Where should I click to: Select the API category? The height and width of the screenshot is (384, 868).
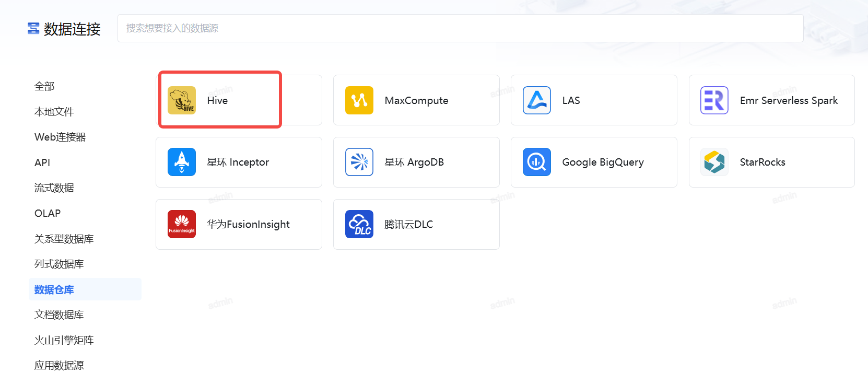[x=42, y=162]
